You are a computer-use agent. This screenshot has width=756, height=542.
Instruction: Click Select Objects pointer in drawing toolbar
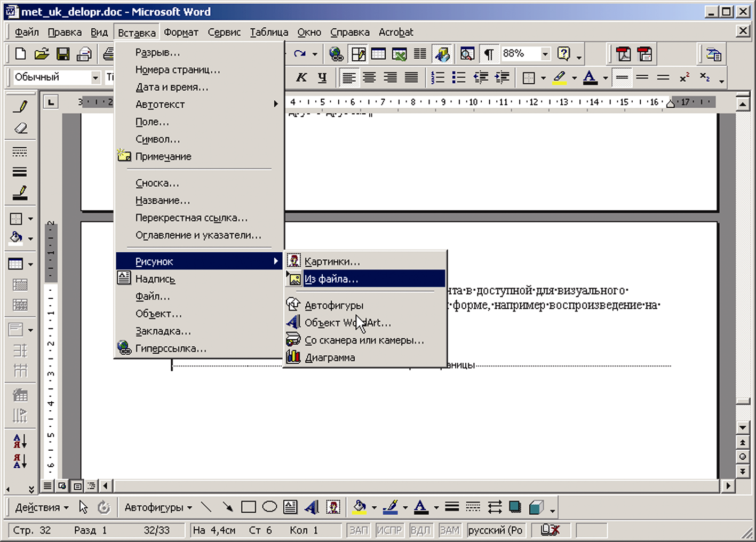(83, 507)
